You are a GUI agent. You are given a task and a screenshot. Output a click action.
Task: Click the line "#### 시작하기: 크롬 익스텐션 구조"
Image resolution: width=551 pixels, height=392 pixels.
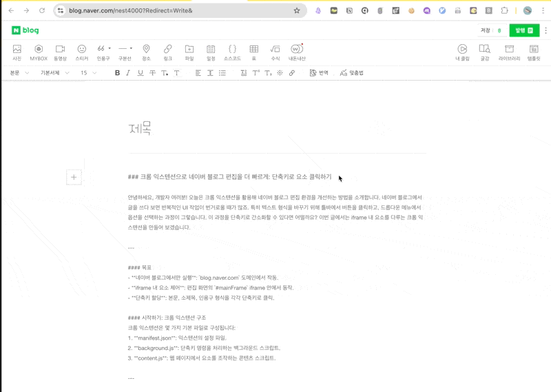(167, 318)
